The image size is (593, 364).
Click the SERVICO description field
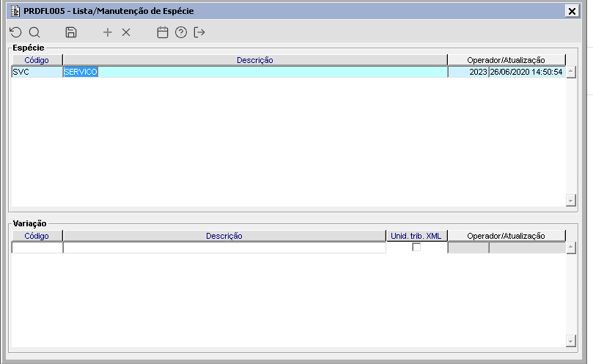pos(255,72)
